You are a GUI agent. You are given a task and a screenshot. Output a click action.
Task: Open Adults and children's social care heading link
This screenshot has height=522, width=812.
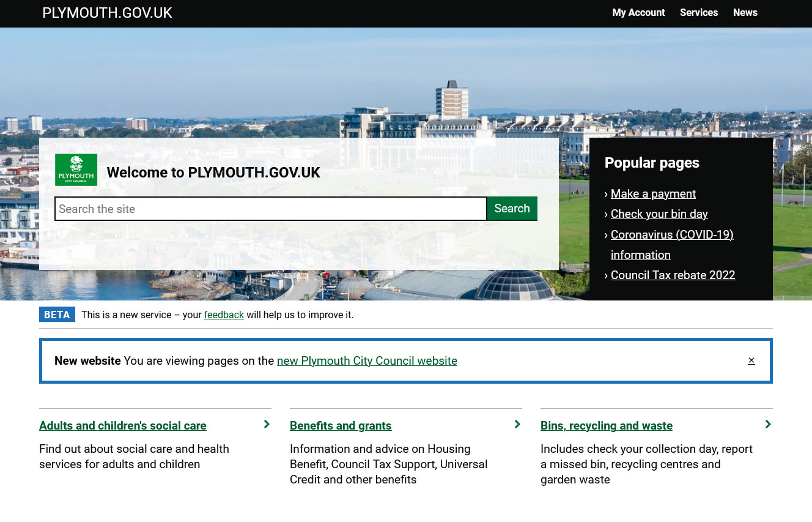[123, 425]
